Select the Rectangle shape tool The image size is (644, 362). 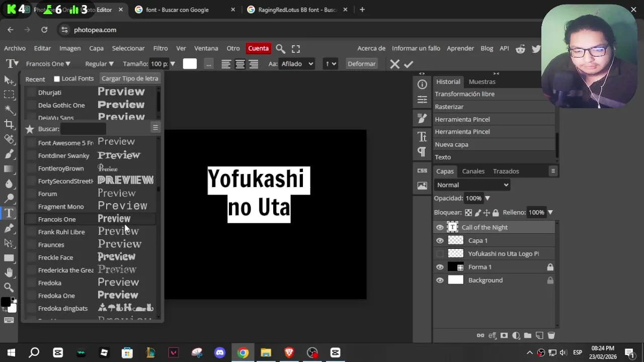point(9,258)
